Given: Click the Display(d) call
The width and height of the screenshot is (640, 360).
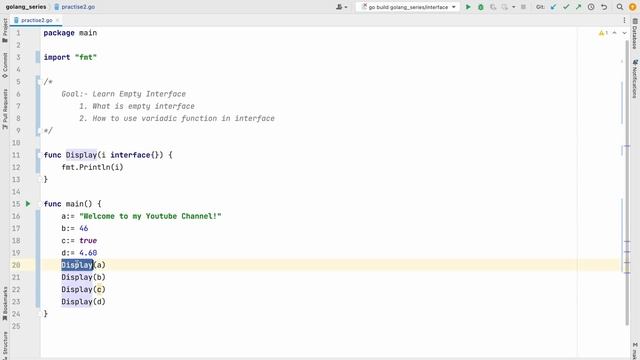Looking at the screenshot, I should (x=83, y=302).
